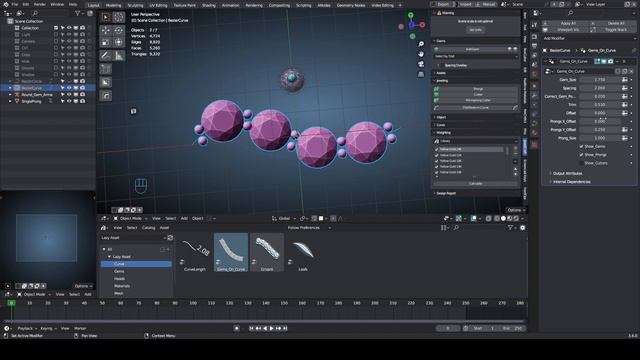Toggle the auto keying record button
The image size is (640, 360).
pyautogui.click(x=236, y=328)
